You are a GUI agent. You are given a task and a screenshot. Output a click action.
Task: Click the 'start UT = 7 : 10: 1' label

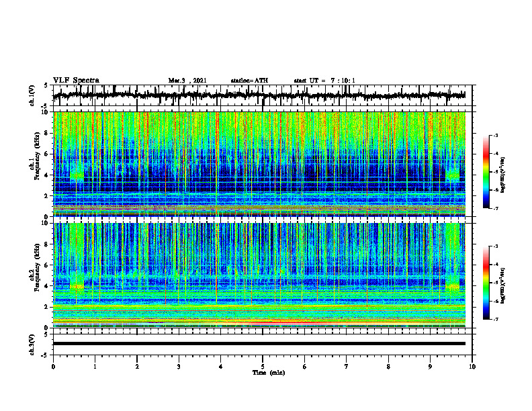pos(324,81)
